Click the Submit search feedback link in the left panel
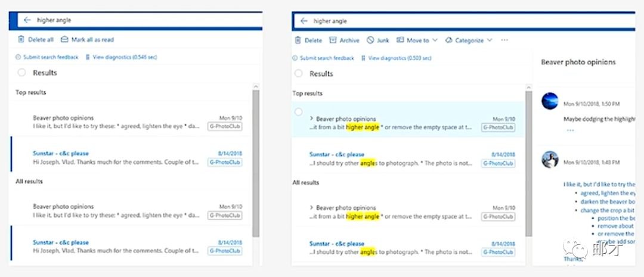 coord(51,57)
